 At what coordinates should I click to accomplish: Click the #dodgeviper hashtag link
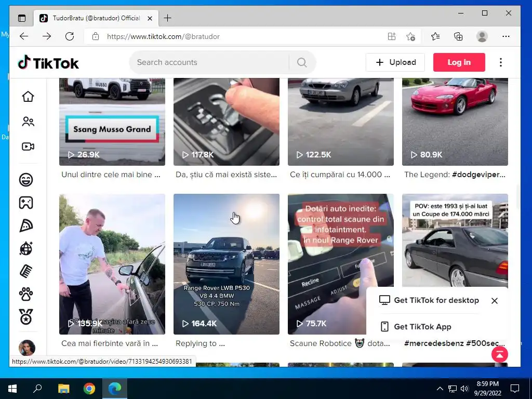point(478,175)
